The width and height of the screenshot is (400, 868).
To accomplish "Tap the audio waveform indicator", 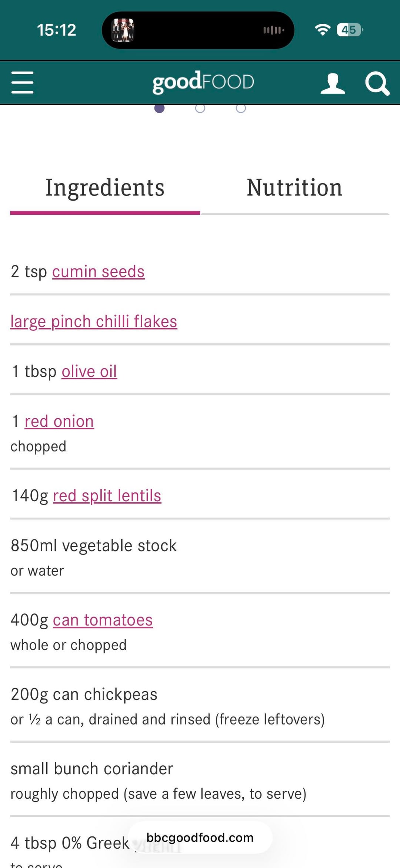I will tap(274, 30).
